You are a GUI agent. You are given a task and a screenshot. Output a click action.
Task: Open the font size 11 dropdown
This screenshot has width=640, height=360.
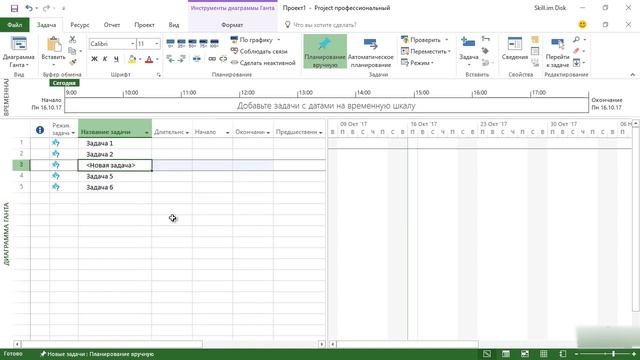click(x=156, y=44)
